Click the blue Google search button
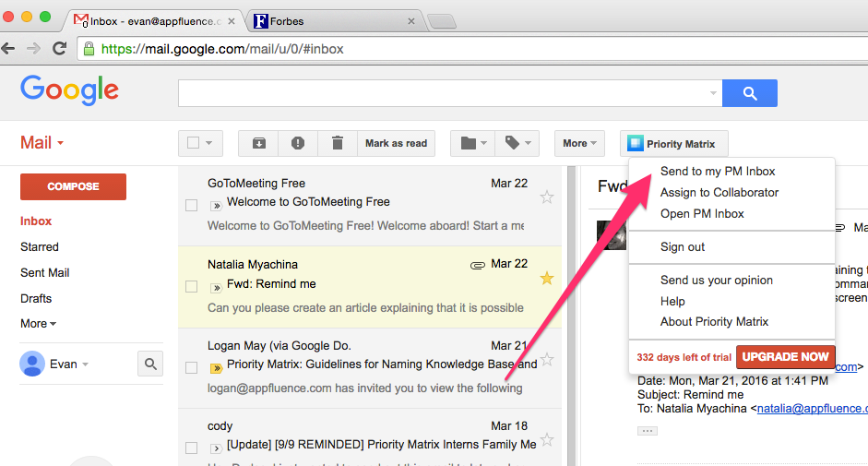 [750, 93]
